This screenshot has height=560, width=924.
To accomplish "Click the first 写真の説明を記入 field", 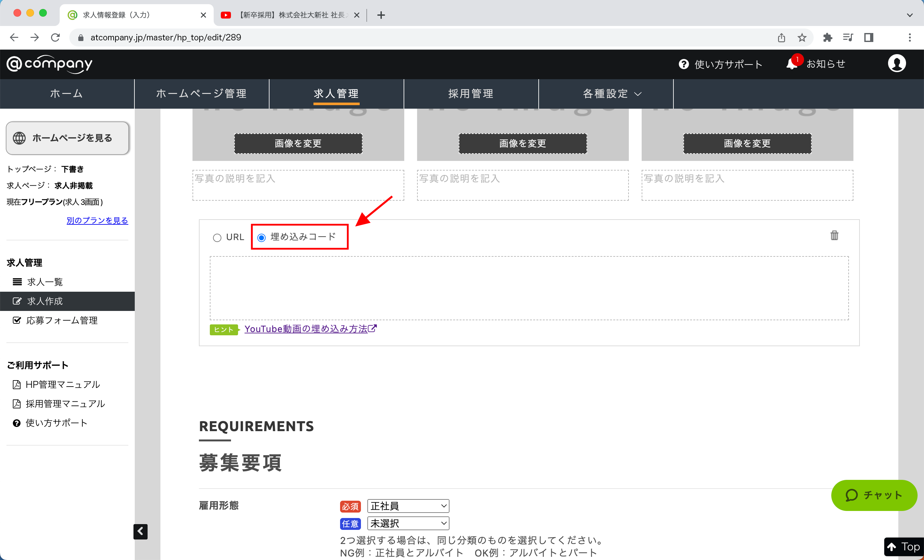I will 298,185.
